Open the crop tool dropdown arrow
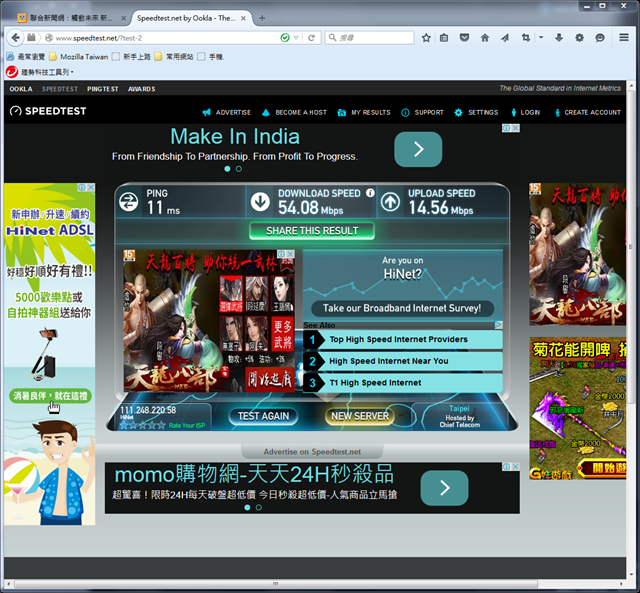The image size is (640, 593). tap(541, 38)
